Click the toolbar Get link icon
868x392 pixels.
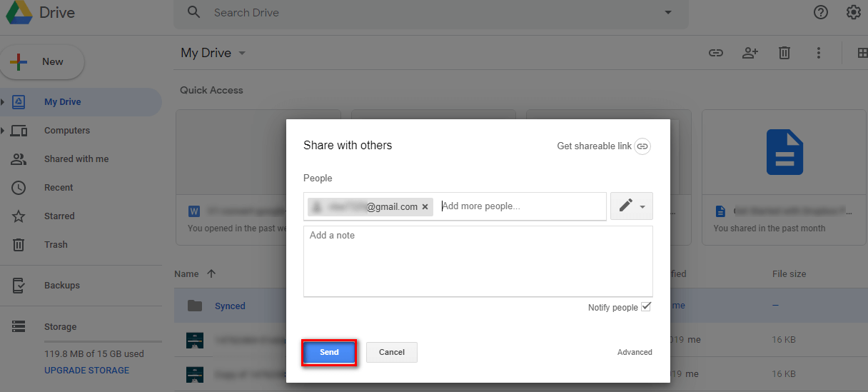715,53
